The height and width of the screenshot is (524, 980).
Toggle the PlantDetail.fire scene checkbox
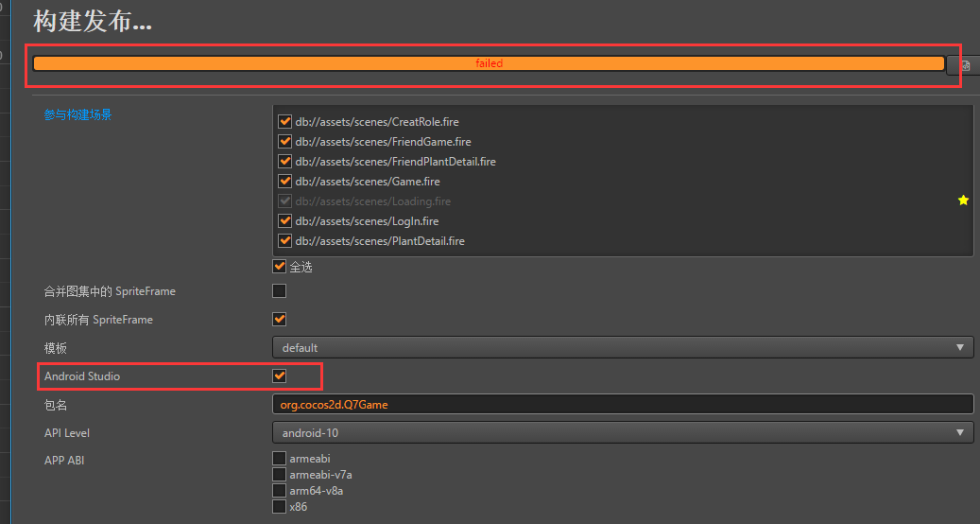coord(285,241)
